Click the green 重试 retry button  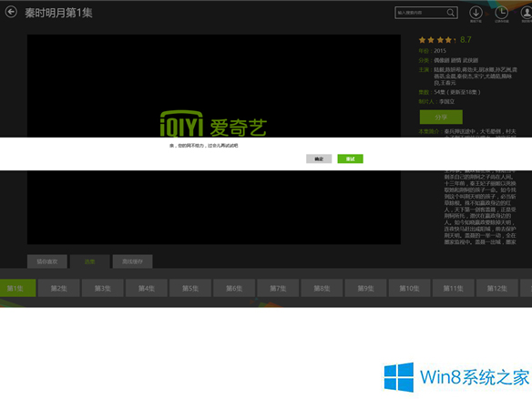pyautogui.click(x=350, y=159)
